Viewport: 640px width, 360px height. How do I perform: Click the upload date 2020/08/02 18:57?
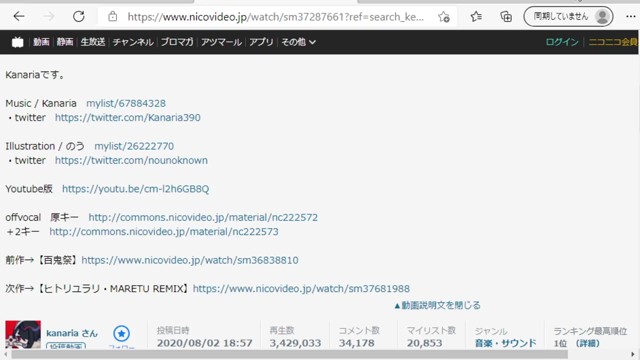tap(204, 343)
